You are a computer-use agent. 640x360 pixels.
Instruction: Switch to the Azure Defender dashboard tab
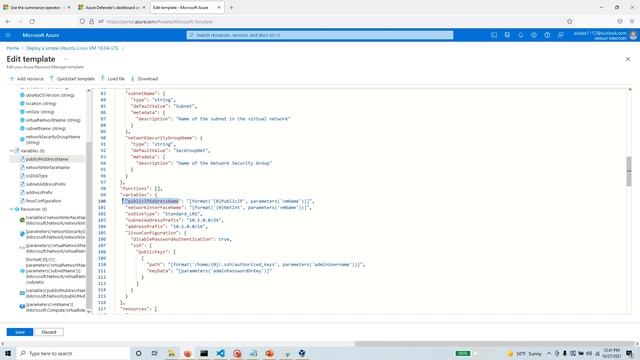click(x=112, y=7)
